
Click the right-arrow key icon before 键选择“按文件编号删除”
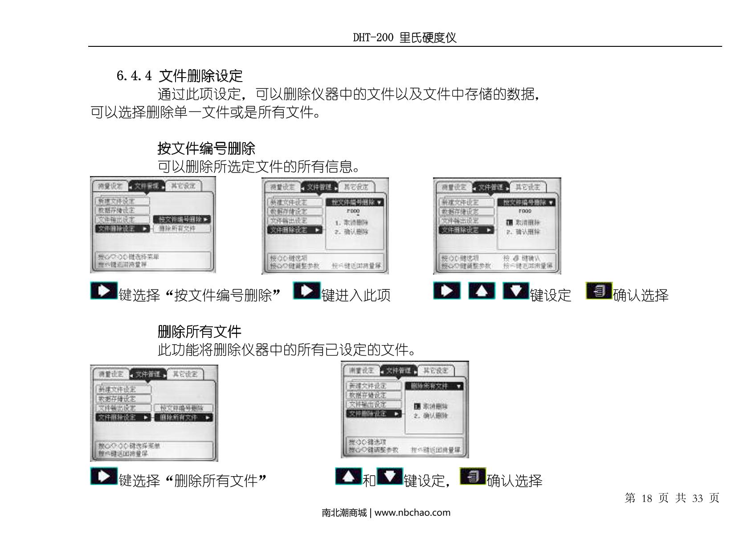[104, 291]
